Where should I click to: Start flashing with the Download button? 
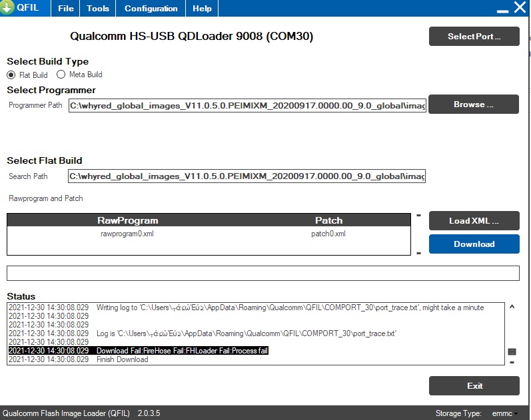[x=474, y=244]
